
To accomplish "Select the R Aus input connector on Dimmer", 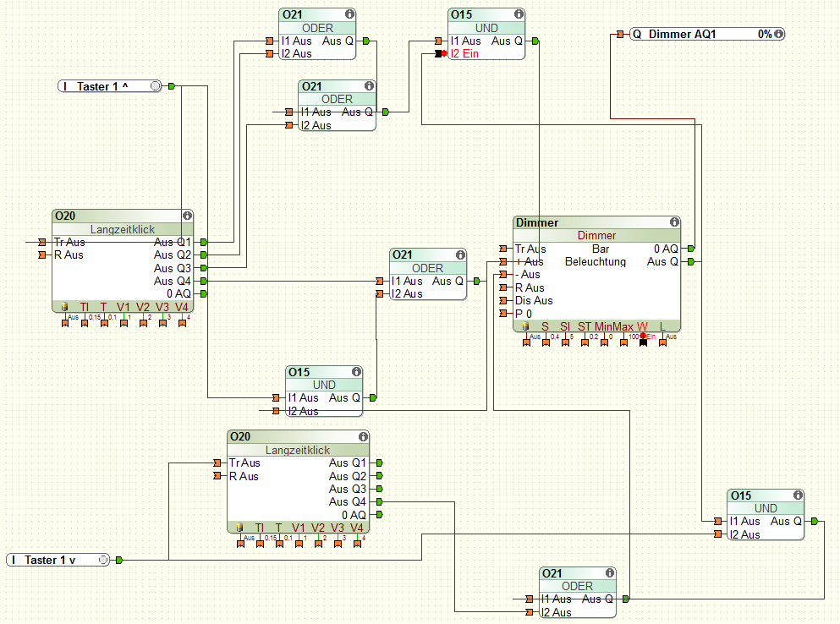I will point(504,287).
